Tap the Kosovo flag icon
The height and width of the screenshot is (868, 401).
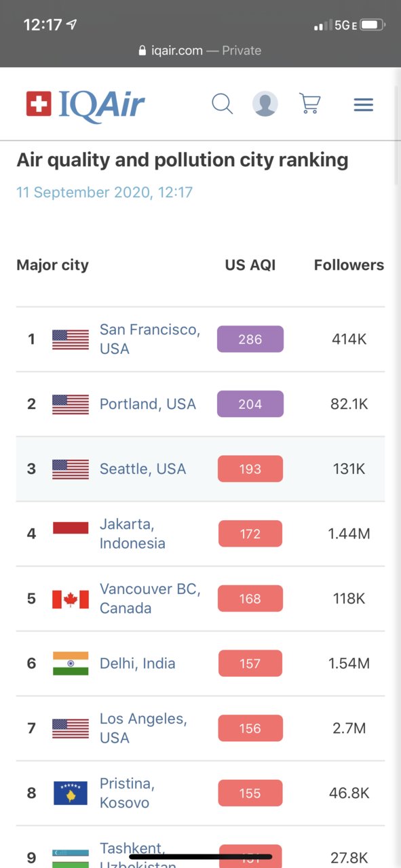71,793
